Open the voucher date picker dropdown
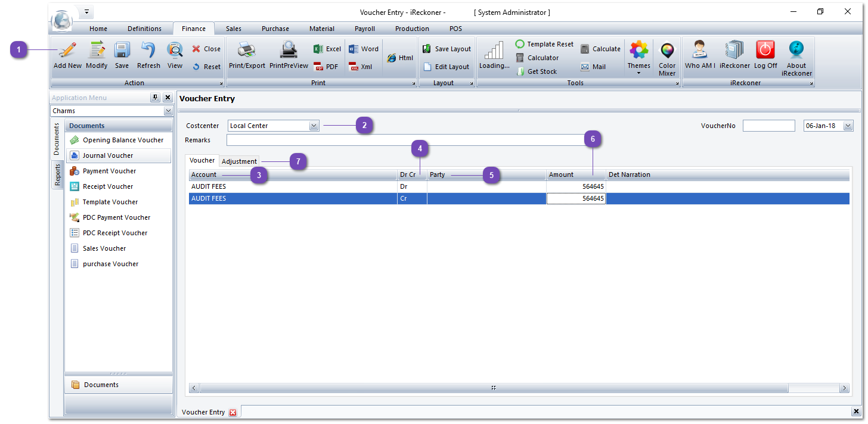The width and height of the screenshot is (868, 424). (x=848, y=126)
